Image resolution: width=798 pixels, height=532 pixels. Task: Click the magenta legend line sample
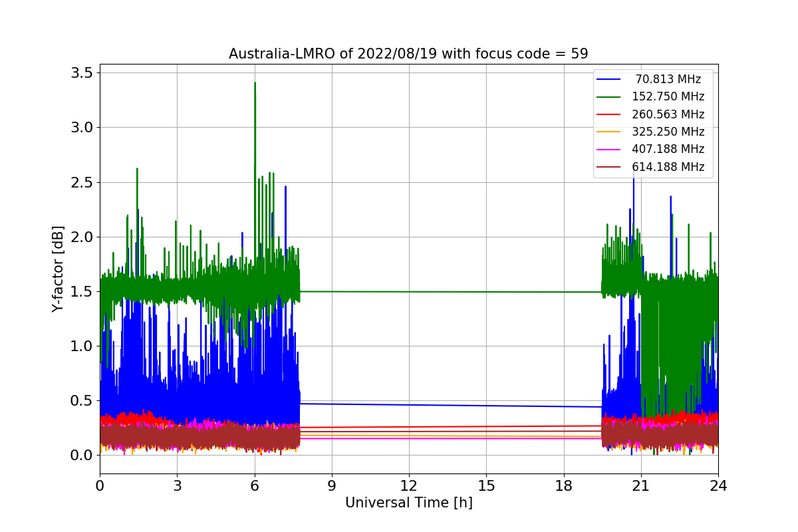(608, 150)
